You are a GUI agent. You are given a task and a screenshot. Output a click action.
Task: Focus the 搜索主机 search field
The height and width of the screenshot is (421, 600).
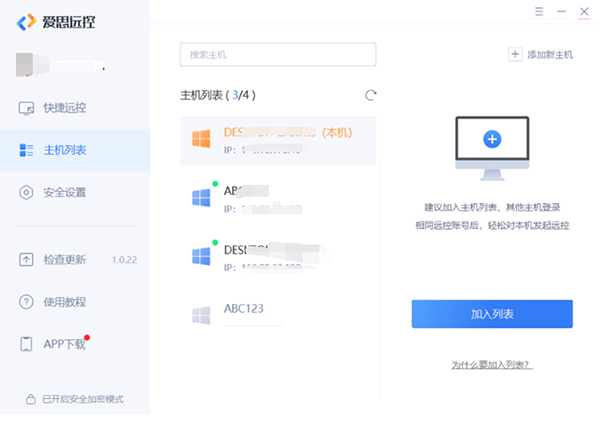(278, 54)
